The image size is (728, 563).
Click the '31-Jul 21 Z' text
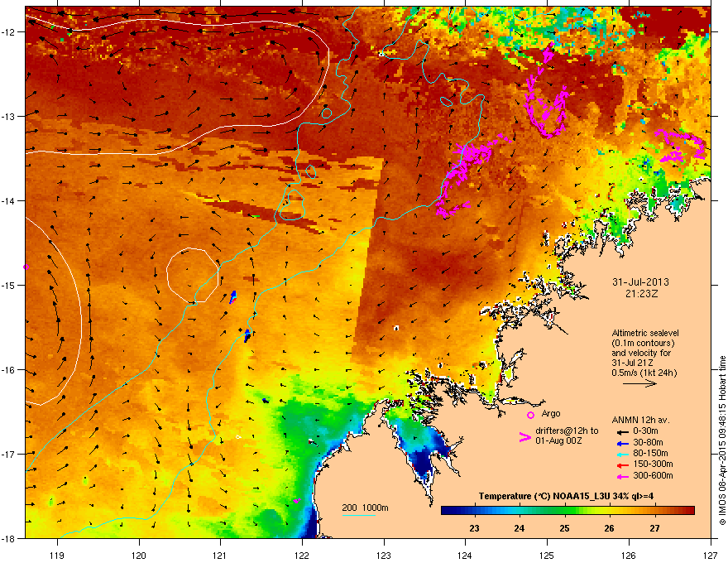point(634,363)
